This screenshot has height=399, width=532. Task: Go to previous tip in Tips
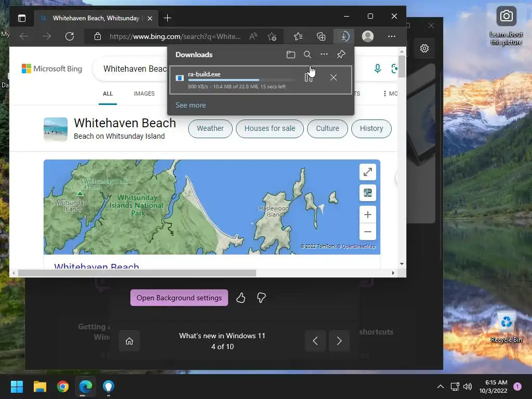[315, 341]
